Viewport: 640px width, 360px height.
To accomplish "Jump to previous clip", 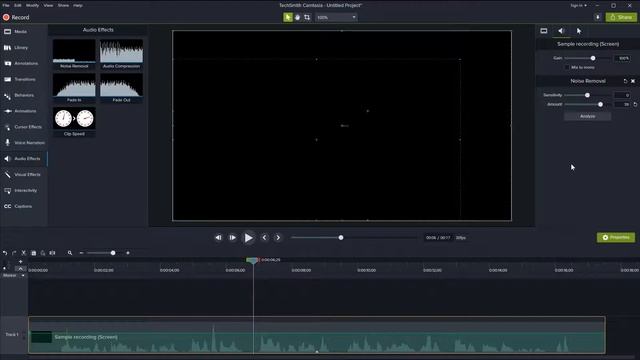I will tap(264, 238).
